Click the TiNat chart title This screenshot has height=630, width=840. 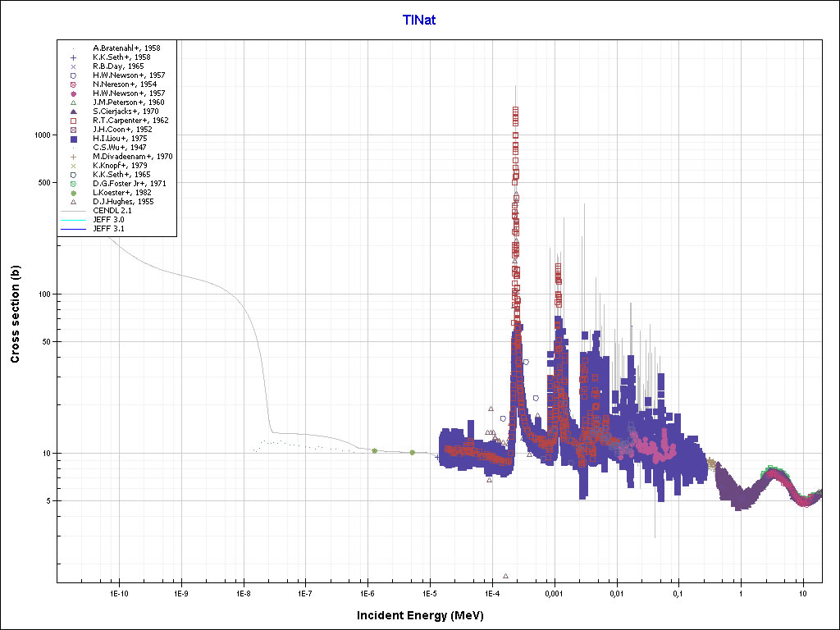(419, 20)
